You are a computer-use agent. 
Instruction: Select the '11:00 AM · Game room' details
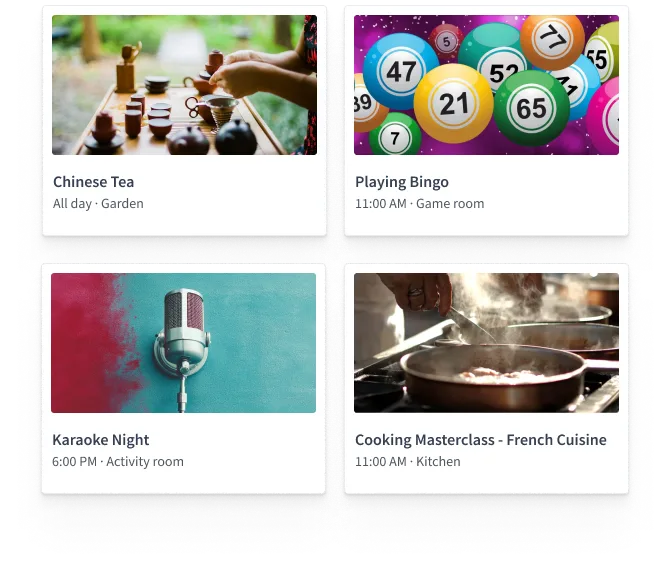tap(420, 204)
